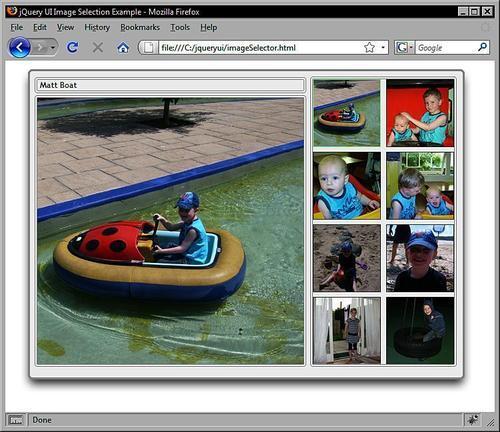Select the baby close-up thumbnail
Screen dimensions: 500x432
pos(347,186)
